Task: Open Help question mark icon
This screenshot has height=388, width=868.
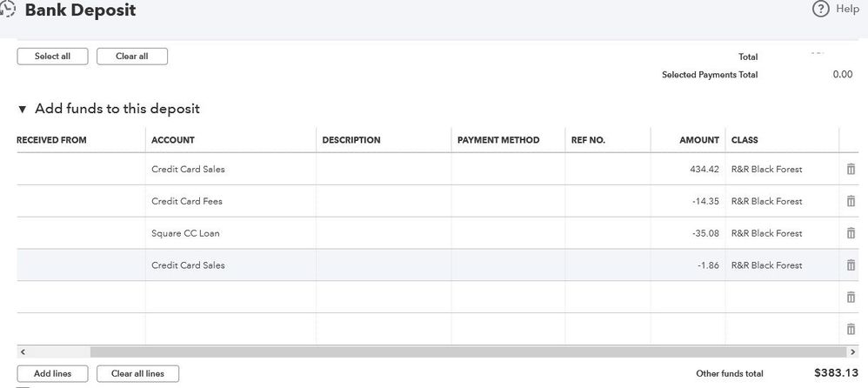Action: 820,9
